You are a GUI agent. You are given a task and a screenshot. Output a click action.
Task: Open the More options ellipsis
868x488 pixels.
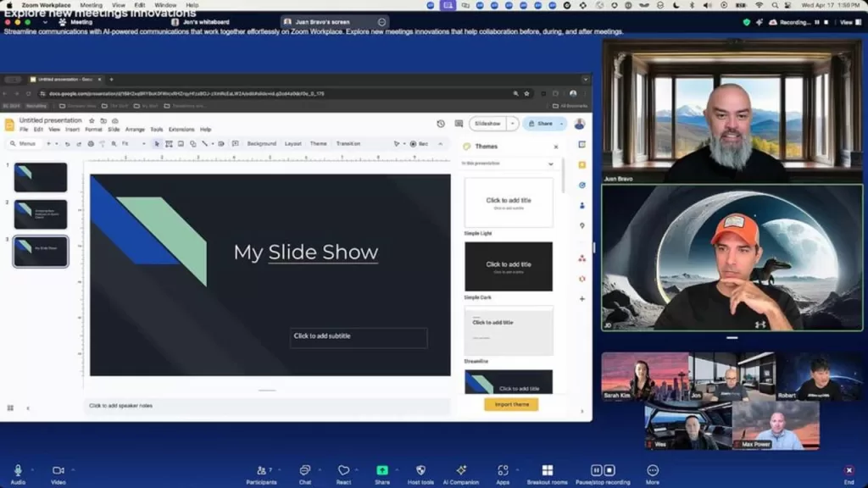tap(653, 470)
